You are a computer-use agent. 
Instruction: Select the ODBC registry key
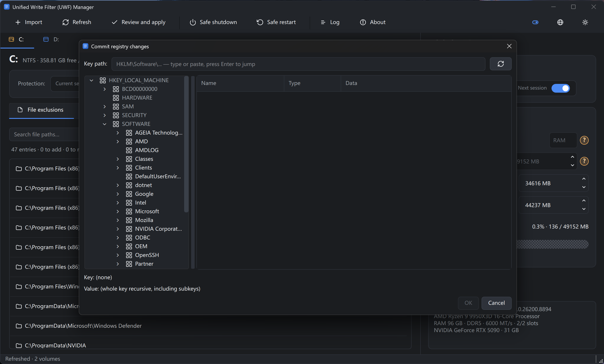click(142, 237)
